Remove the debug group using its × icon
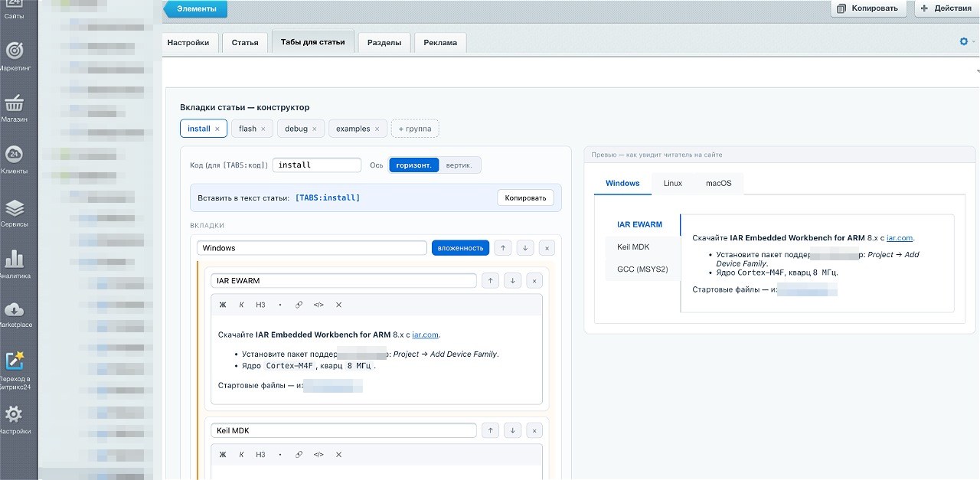980x480 pixels. coord(315,129)
